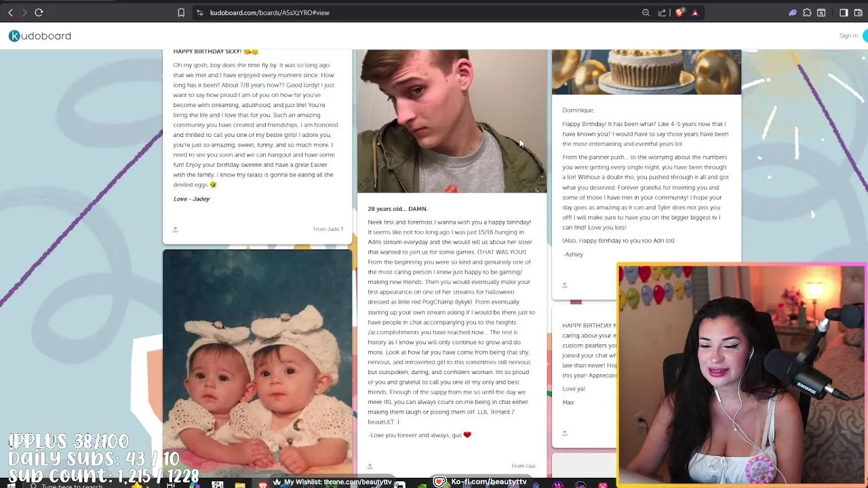This screenshot has width=868, height=488.
Task: Toggle the browser sidebar panel icon
Action: [x=844, y=12]
